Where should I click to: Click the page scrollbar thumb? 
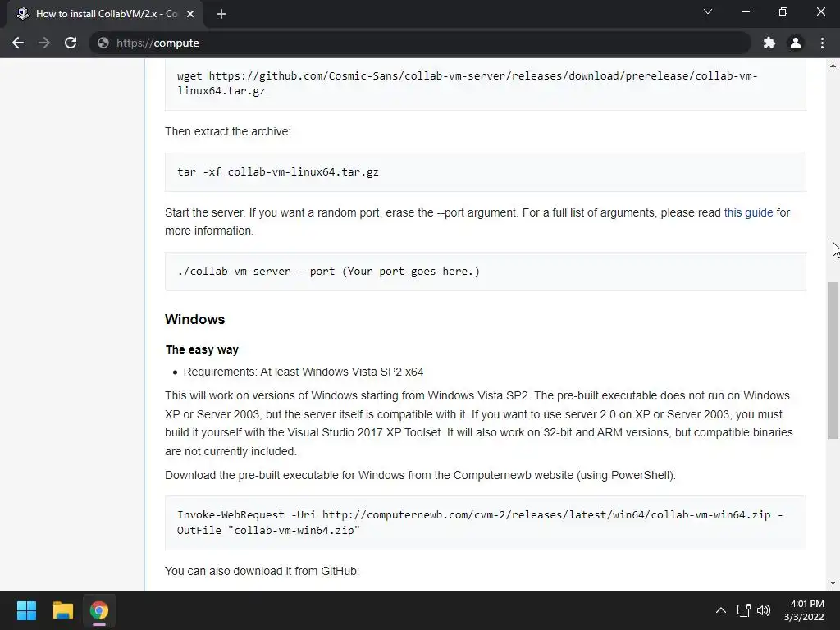point(833,360)
